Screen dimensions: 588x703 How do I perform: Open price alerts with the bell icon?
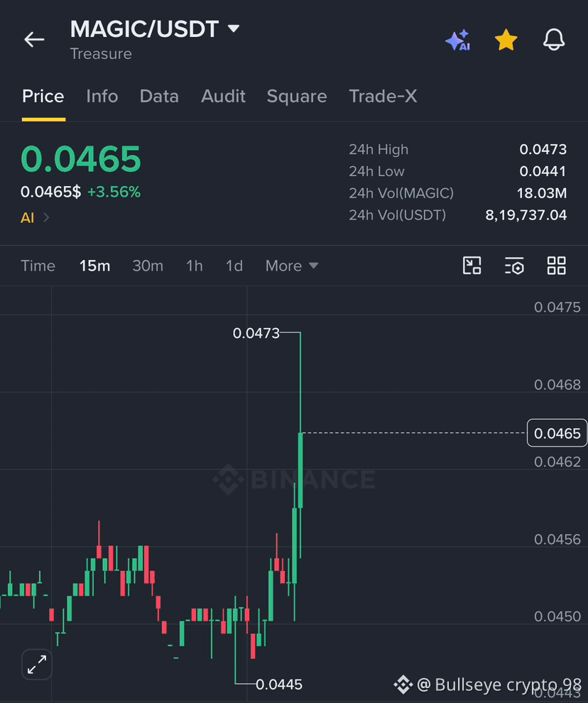pyautogui.click(x=554, y=40)
